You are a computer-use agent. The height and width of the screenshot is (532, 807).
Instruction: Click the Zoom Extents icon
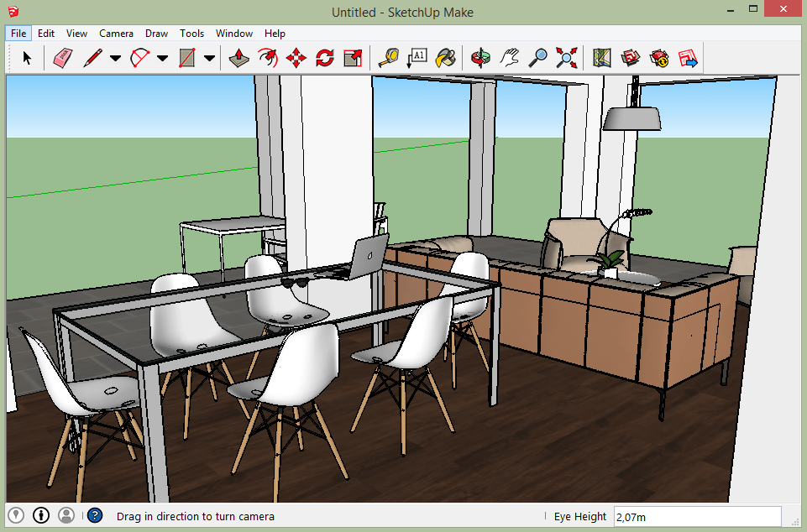tap(566, 58)
